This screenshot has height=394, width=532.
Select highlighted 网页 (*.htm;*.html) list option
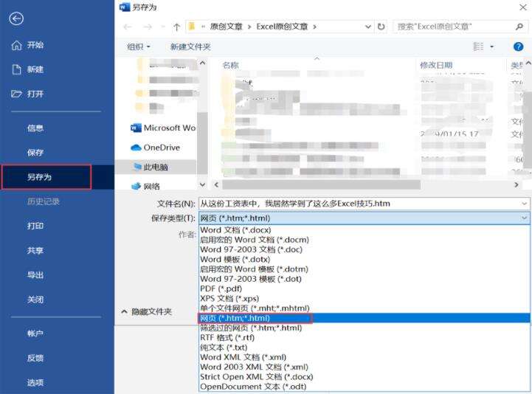coord(364,318)
